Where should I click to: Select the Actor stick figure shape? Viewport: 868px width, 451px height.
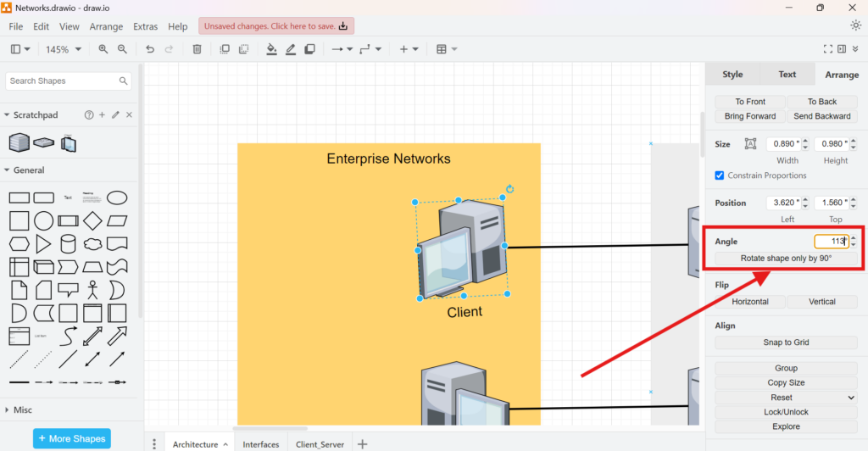coord(92,290)
